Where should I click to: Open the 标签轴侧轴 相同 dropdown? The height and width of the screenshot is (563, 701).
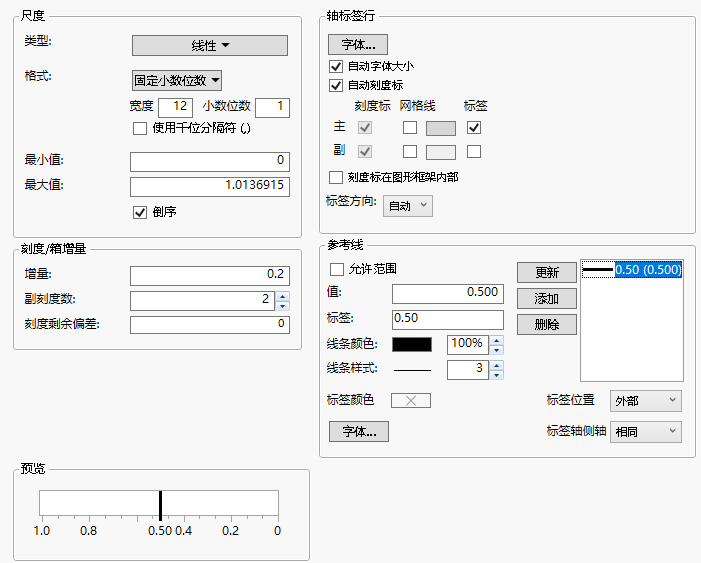pos(646,432)
